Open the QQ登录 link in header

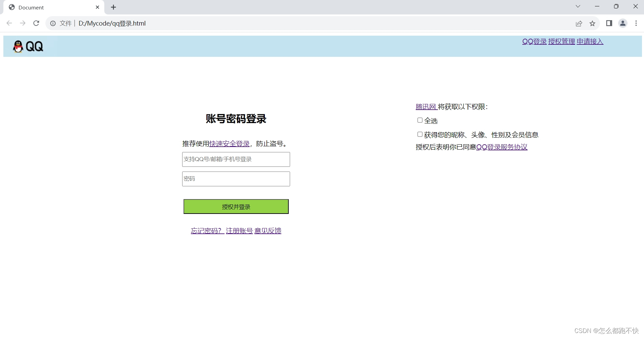tap(534, 41)
